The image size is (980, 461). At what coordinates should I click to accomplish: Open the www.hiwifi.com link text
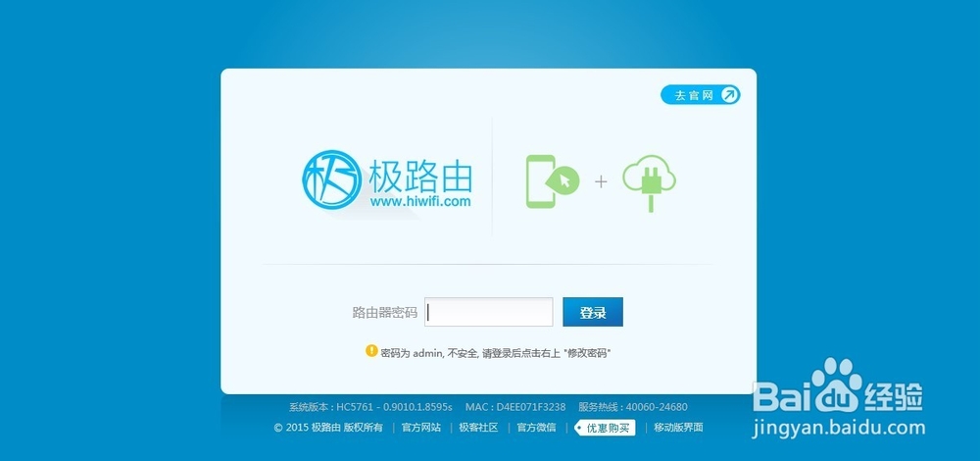coord(420,201)
